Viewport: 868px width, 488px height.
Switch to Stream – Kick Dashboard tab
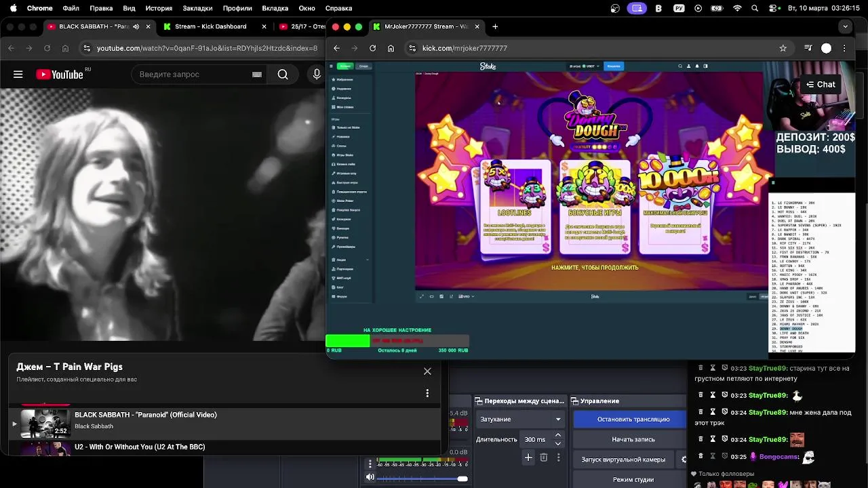click(214, 26)
